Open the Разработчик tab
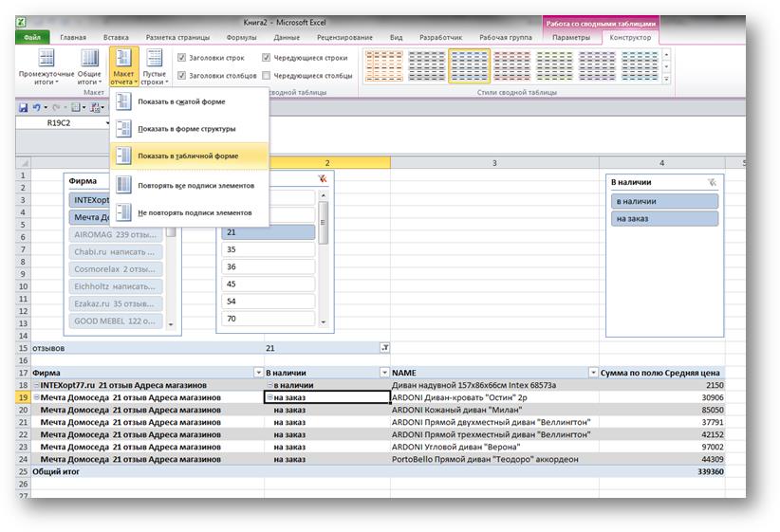Screen dimensions: 780x532 440,37
